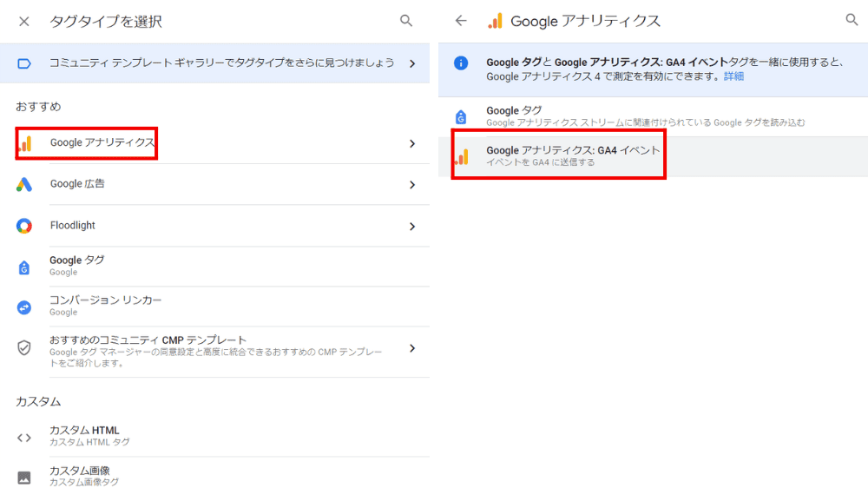868x488 pixels.
Task: Click GA4 イベント bar-chart icon
Action: (462, 157)
